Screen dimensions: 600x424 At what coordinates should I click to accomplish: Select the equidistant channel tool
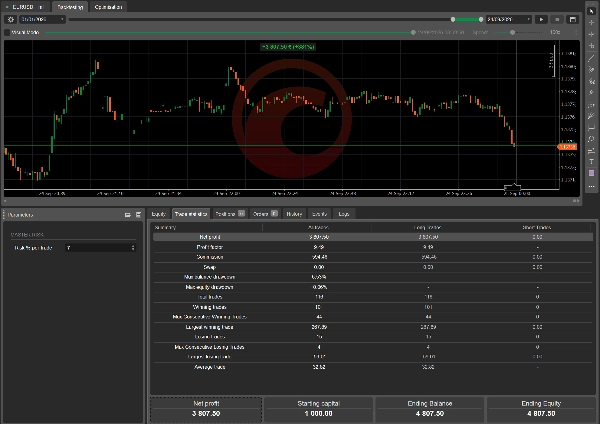(x=591, y=81)
